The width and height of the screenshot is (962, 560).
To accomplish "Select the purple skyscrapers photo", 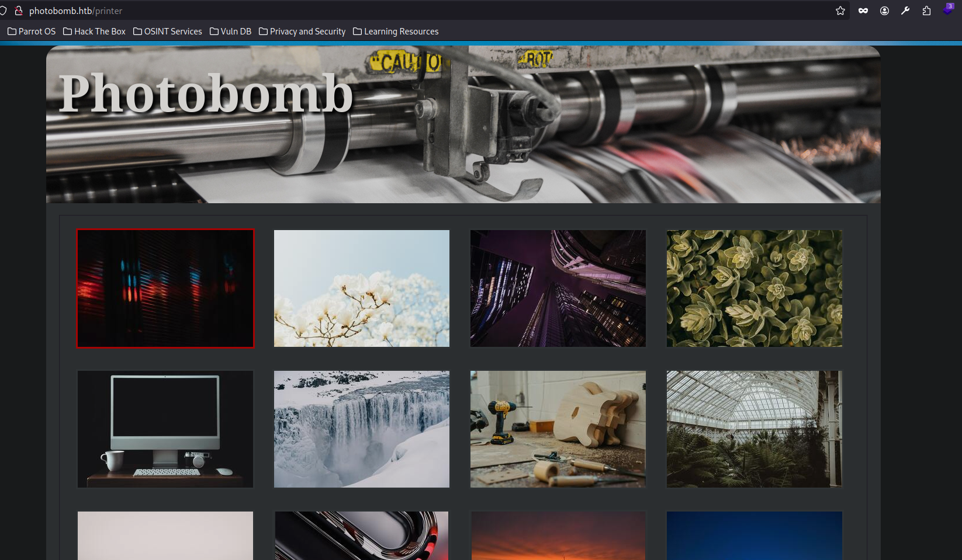I will [558, 288].
